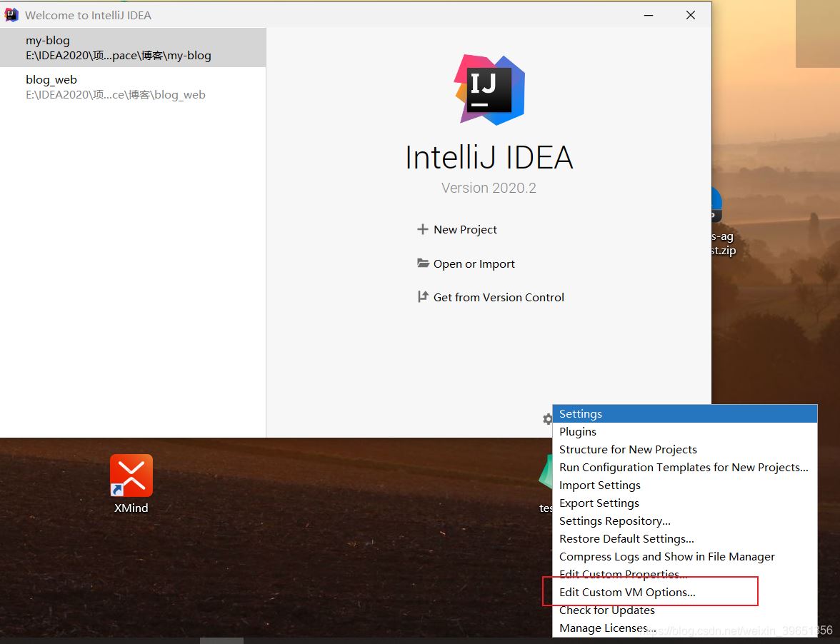The width and height of the screenshot is (840, 644).
Task: Click the Version Control checkout icon
Action: 423,296
